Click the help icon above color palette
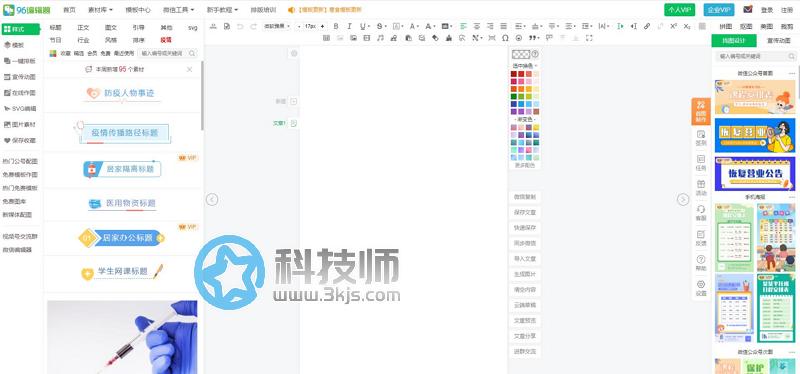 [x=535, y=54]
